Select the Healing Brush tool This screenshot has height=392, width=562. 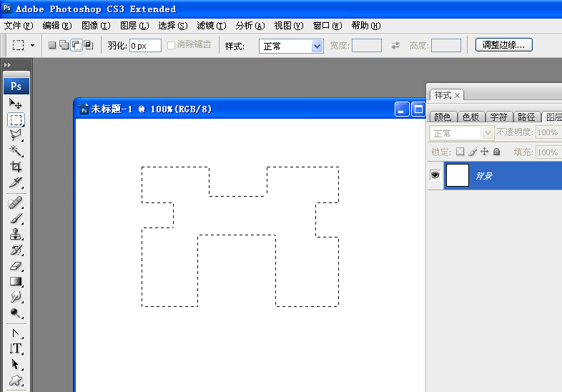(x=16, y=202)
